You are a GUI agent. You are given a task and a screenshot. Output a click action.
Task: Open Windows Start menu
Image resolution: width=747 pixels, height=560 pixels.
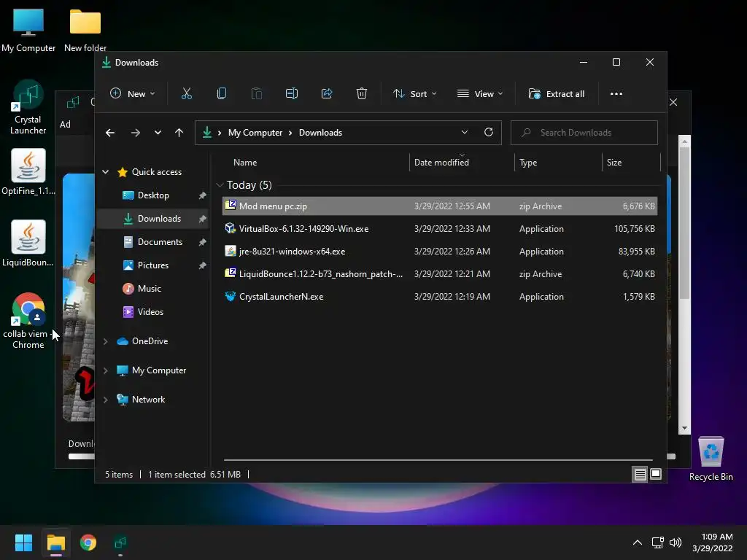[x=23, y=542]
